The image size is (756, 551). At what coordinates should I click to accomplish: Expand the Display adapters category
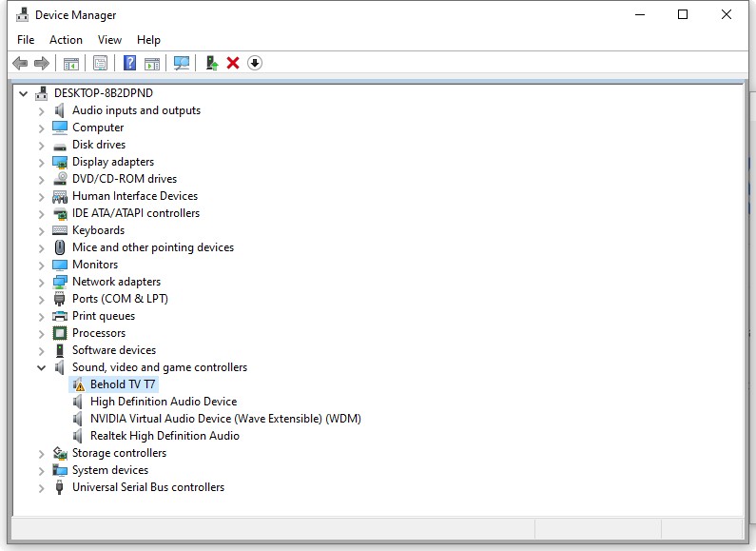[x=41, y=162]
